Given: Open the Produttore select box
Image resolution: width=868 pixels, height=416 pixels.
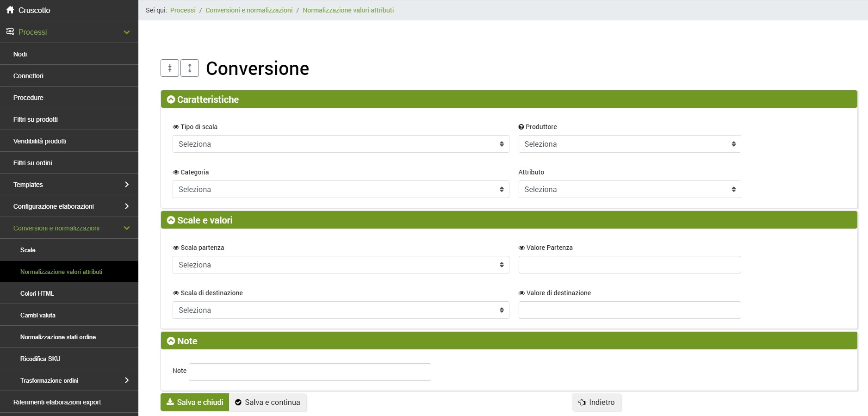Looking at the screenshot, I should pyautogui.click(x=629, y=144).
